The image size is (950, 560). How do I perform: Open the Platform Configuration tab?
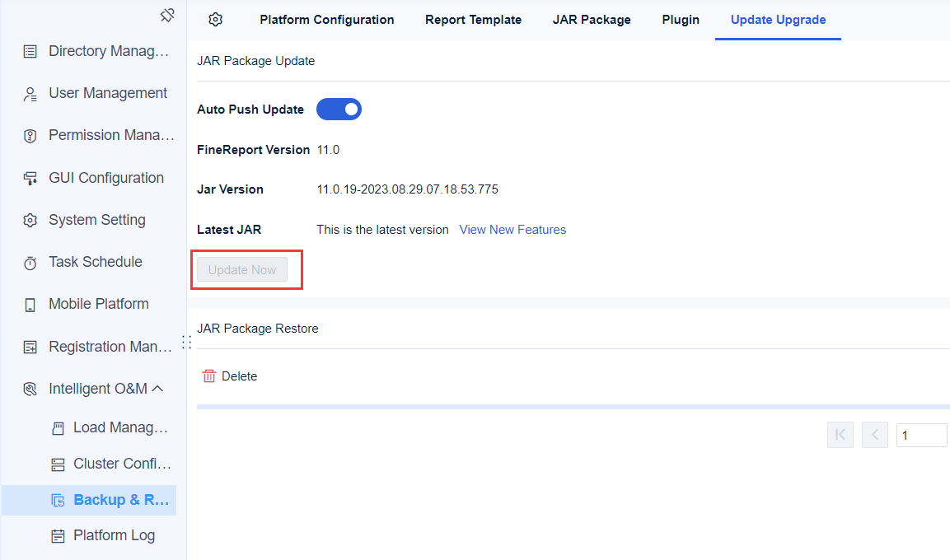[326, 20]
